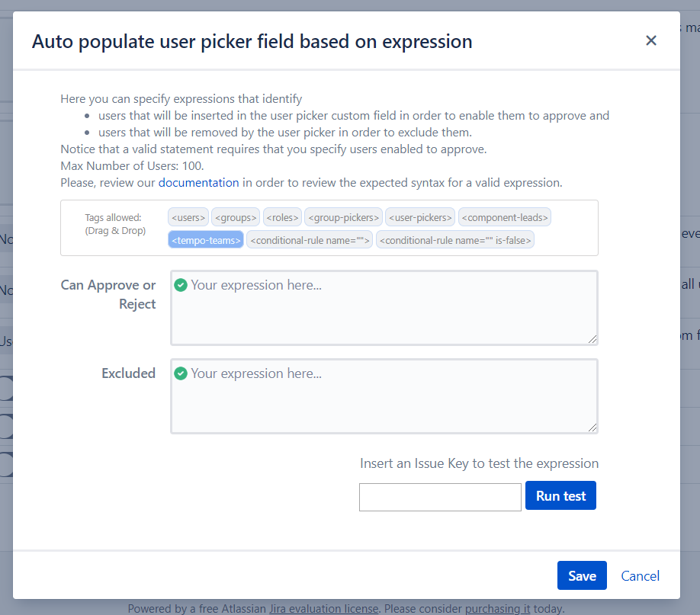Cancel the dialog changes
700x615 pixels.
[640, 575]
